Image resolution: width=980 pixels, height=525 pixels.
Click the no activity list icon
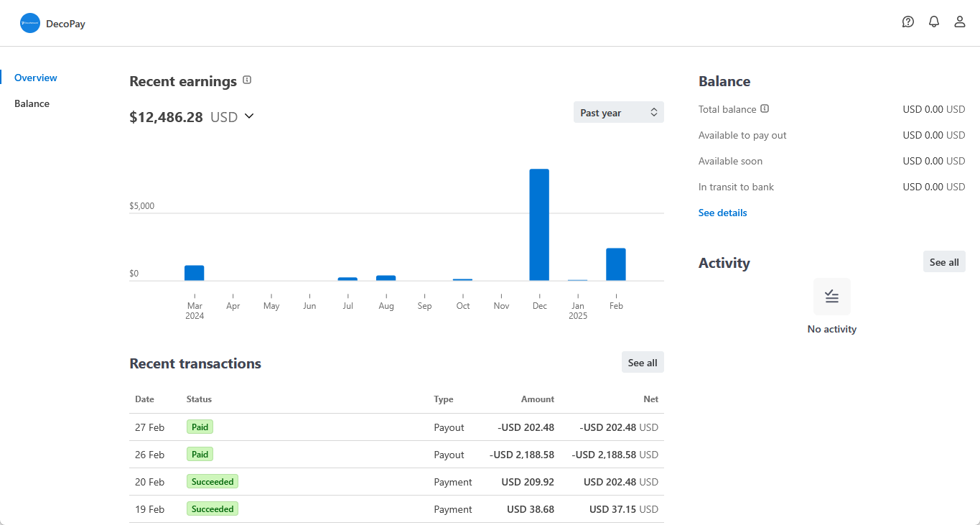[x=831, y=296]
